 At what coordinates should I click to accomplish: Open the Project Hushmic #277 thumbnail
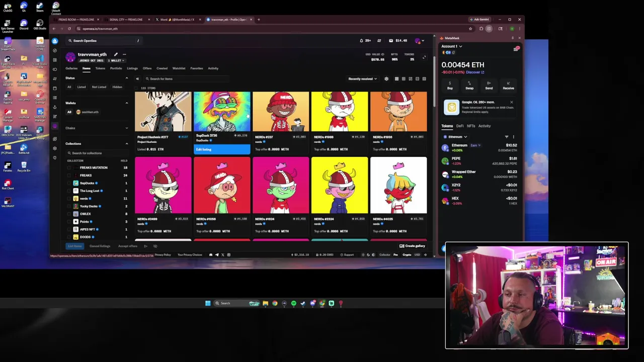(163, 112)
